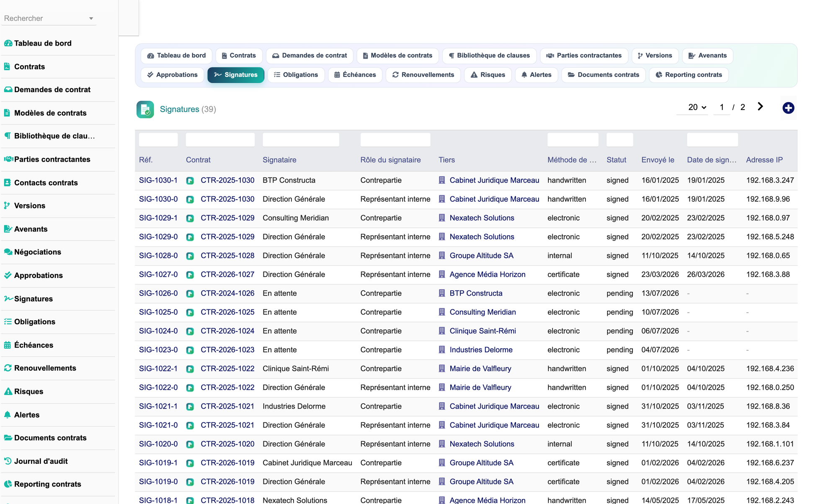Open signature SIG-1023-0

158,350
